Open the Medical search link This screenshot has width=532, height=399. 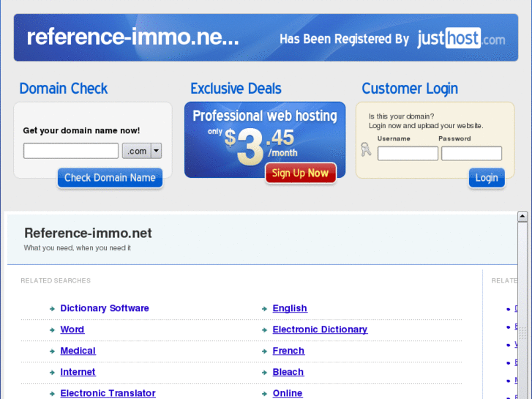point(78,351)
